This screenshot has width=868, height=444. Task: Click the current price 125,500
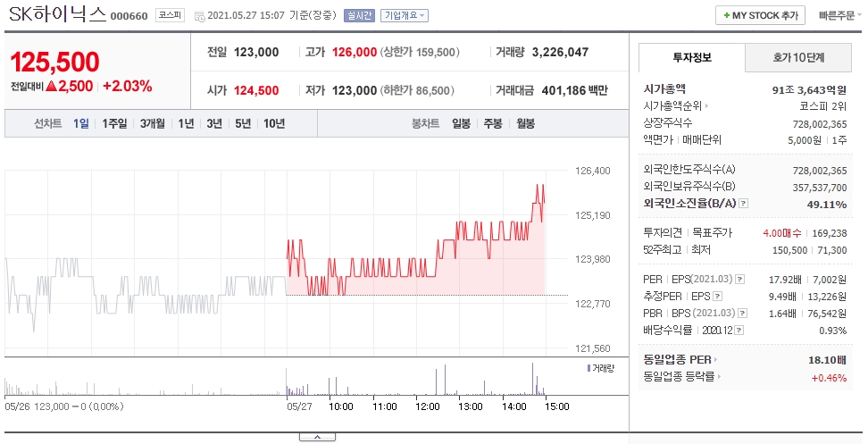54,62
